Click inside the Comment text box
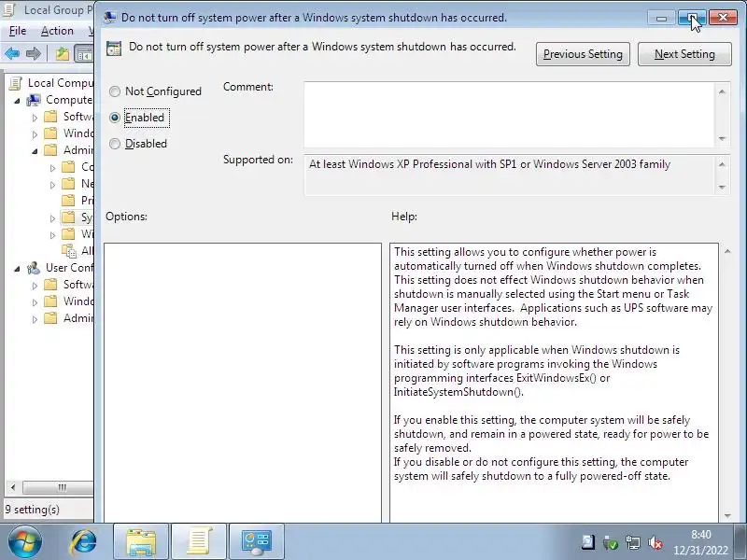Viewport: 747px width, 560px height. tap(509, 115)
